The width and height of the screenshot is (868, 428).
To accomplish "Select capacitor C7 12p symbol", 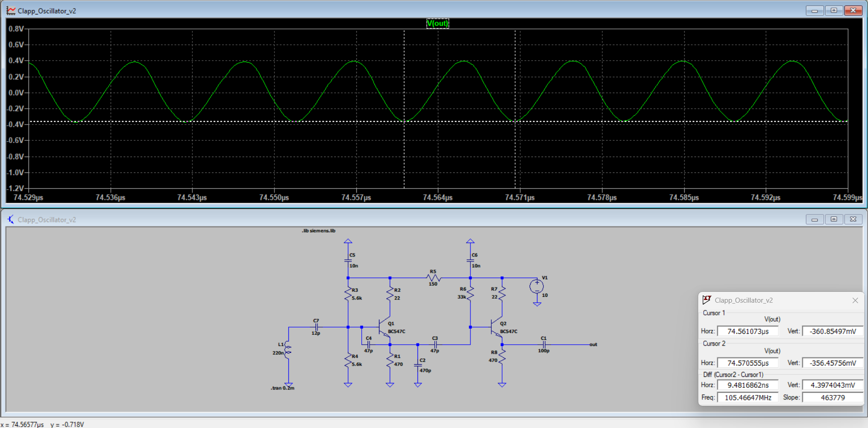I will tap(316, 327).
